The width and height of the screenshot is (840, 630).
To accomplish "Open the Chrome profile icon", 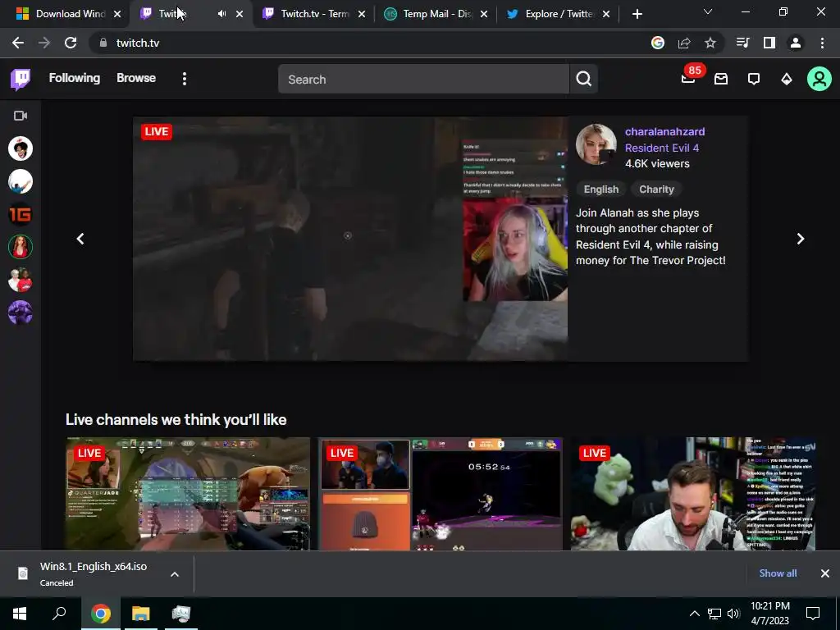I will click(x=796, y=43).
